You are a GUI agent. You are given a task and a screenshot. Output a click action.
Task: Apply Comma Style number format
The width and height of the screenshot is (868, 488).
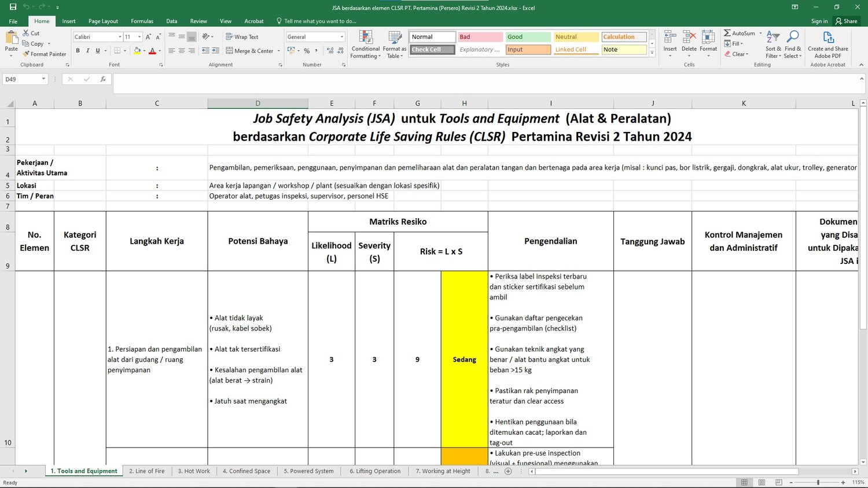click(x=316, y=51)
